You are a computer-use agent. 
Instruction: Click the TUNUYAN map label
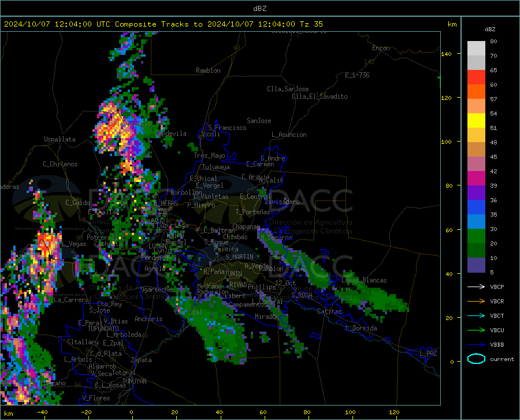pyautogui.click(x=134, y=381)
